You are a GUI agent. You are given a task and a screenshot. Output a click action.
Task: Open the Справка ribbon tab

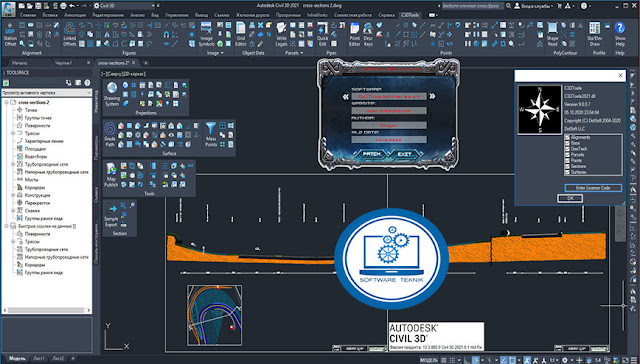386,15
